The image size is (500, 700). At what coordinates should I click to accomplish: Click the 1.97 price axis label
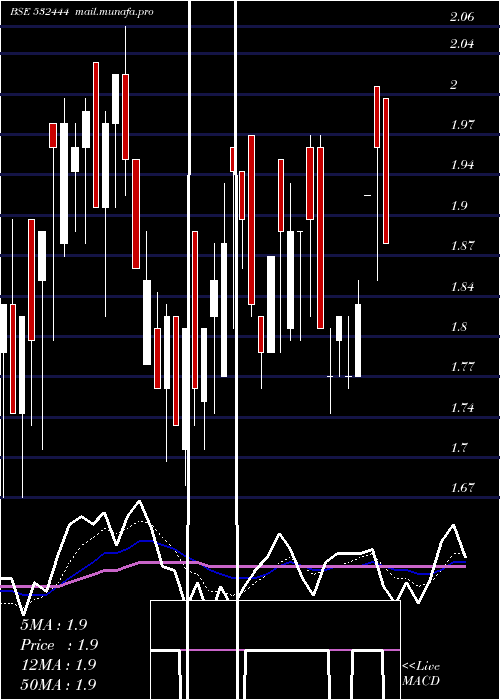pyautogui.click(x=462, y=125)
